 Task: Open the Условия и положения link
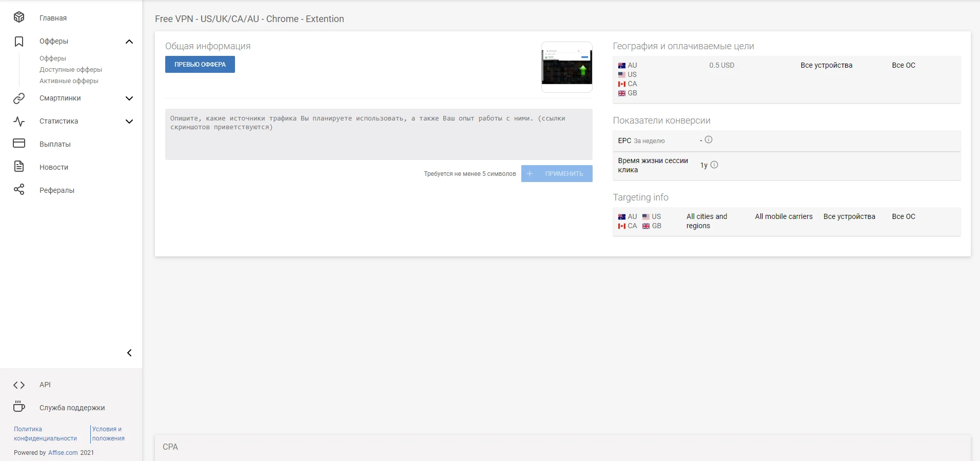coord(108,434)
